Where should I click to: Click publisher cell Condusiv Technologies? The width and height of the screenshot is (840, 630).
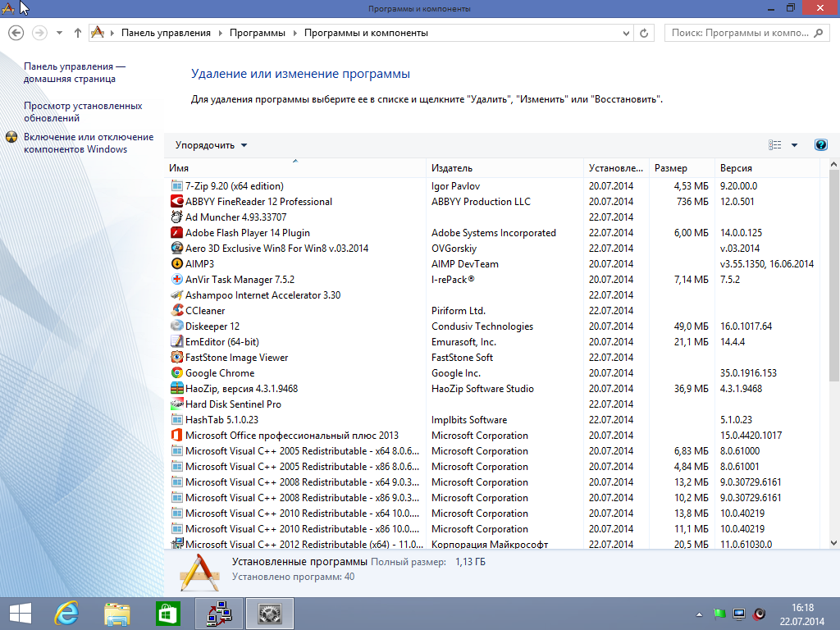click(482, 326)
